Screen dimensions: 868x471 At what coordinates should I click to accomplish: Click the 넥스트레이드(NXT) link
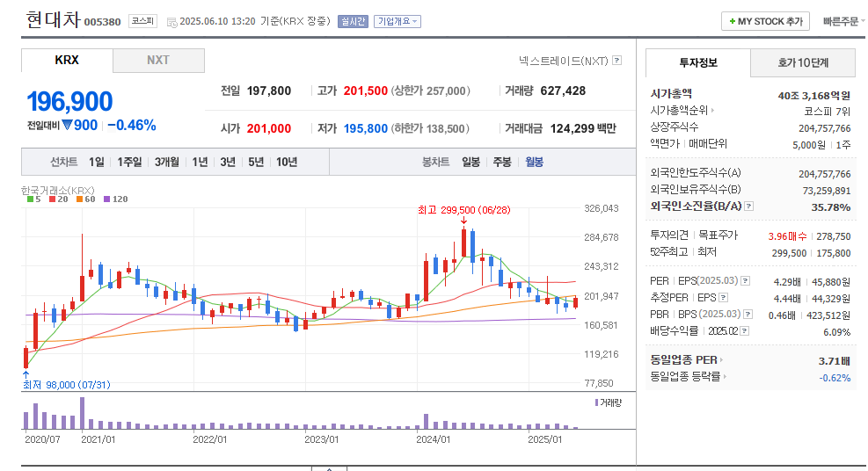pyautogui.click(x=564, y=61)
